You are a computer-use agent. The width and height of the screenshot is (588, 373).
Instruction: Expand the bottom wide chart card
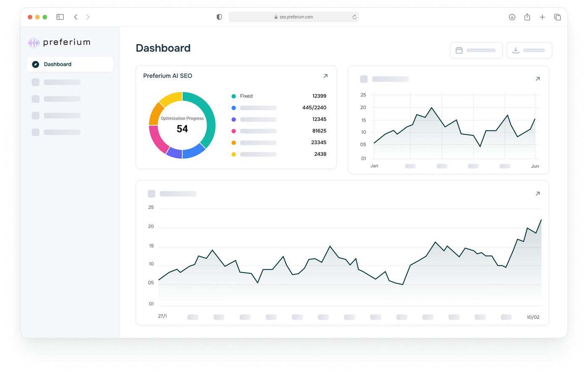[x=538, y=194]
